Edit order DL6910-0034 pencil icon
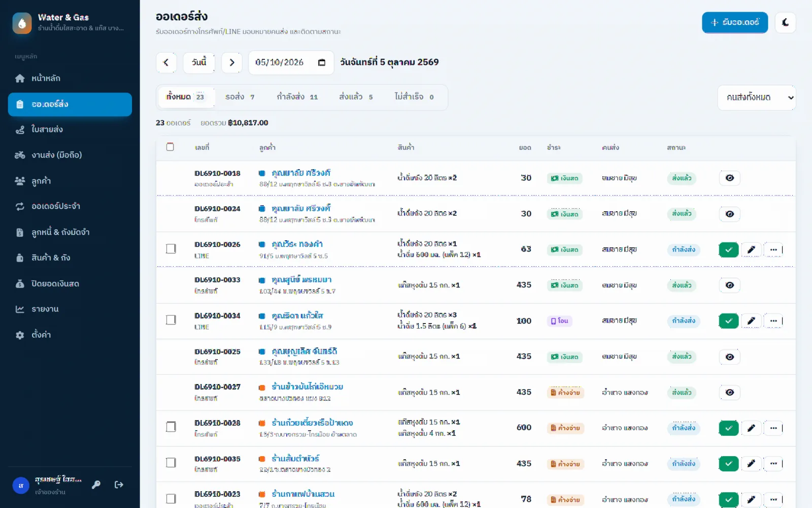 pos(751,321)
